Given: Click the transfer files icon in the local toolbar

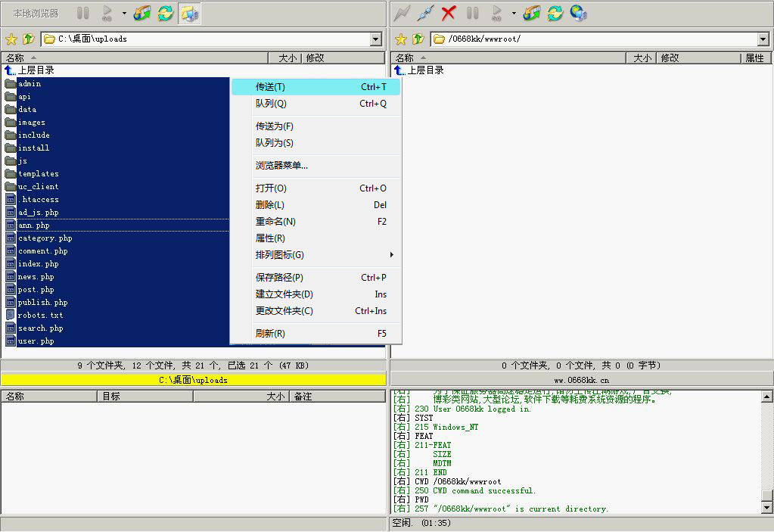Looking at the screenshot, I should 142,14.
